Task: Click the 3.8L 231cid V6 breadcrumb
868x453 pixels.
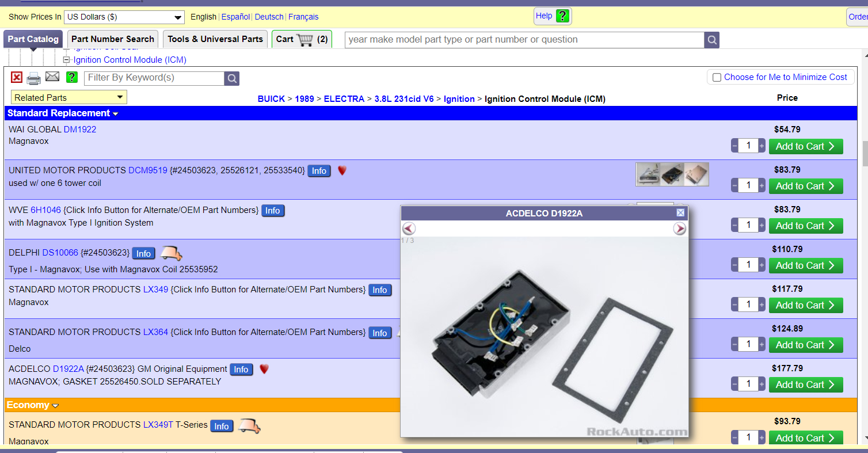Action: click(x=404, y=99)
